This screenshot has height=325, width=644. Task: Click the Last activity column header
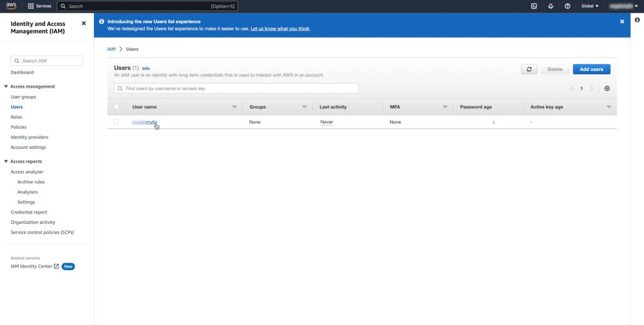[333, 107]
